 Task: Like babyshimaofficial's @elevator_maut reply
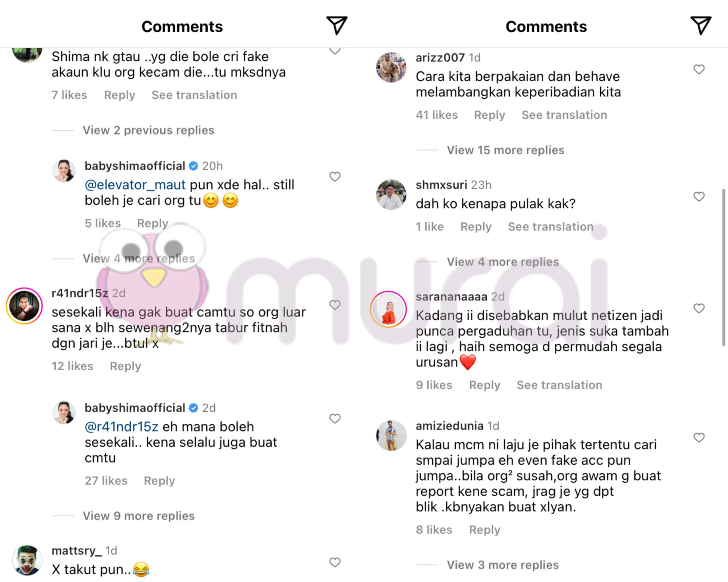pyautogui.click(x=335, y=177)
